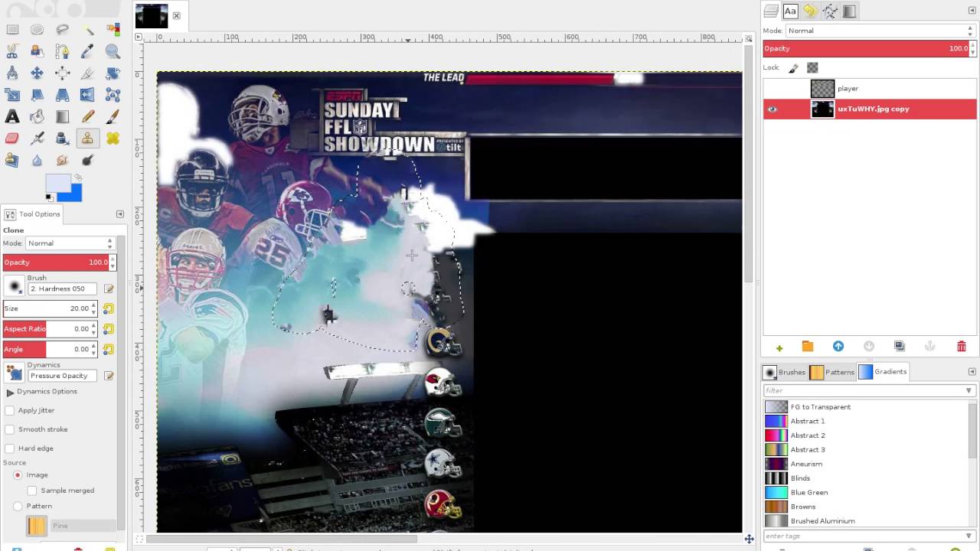
Task: Open the gradients filter dropdown arrow
Action: (x=969, y=390)
